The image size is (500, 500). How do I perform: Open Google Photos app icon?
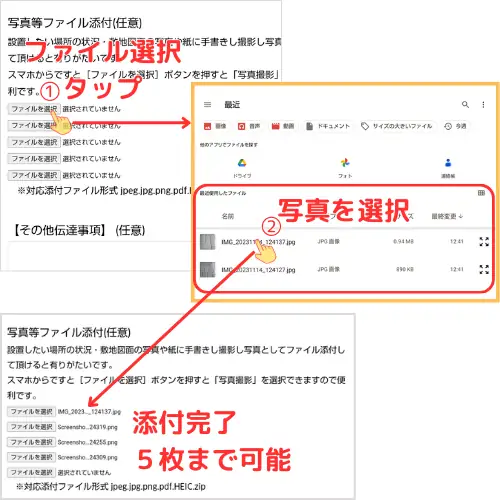coord(345,163)
